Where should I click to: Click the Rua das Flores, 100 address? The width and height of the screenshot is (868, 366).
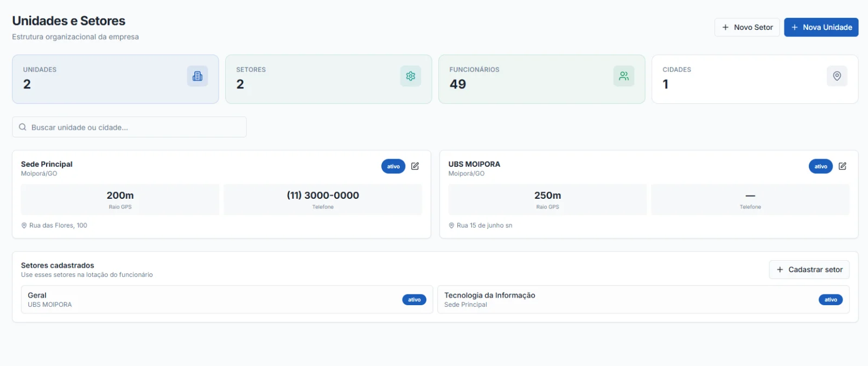(58, 225)
